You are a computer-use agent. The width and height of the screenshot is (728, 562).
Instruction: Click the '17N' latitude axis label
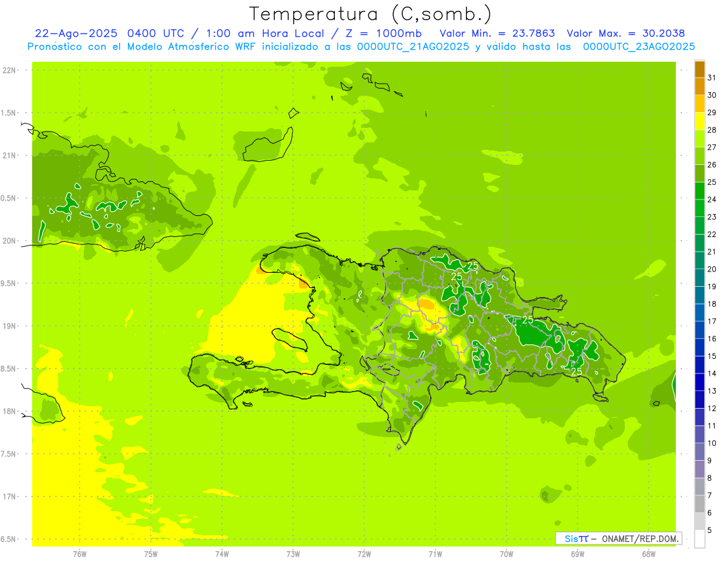click(x=10, y=497)
